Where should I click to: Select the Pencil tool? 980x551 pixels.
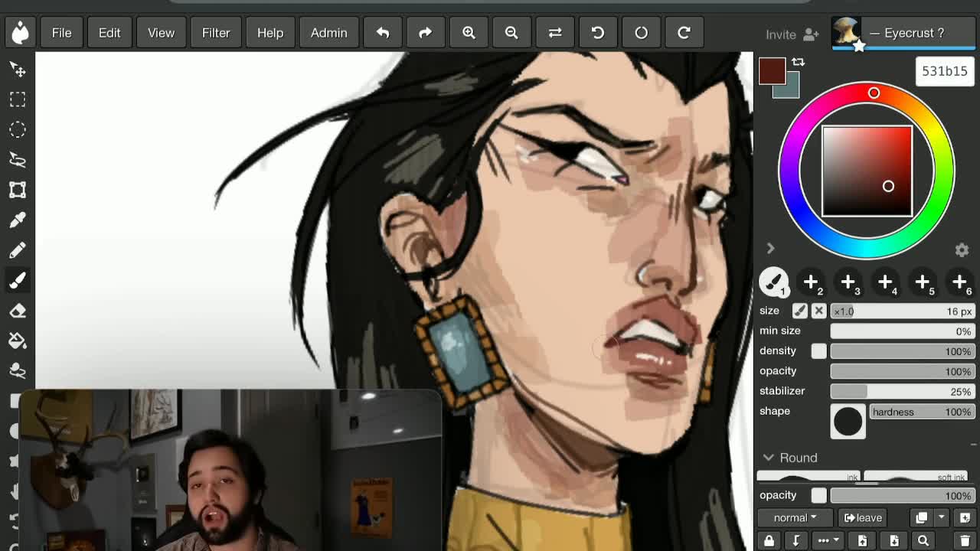click(x=18, y=250)
